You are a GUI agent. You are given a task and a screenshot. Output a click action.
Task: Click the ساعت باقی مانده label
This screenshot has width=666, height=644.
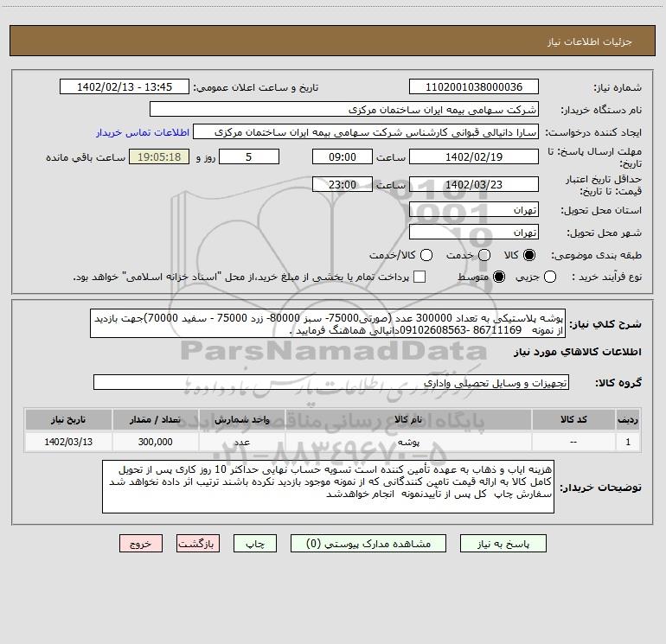point(86,157)
